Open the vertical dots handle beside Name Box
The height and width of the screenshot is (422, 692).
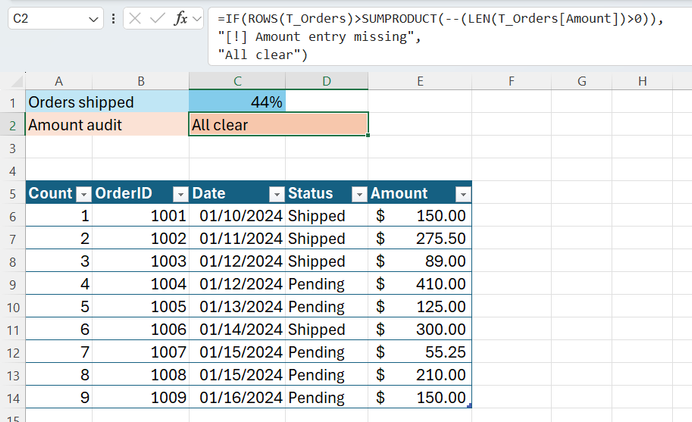113,19
